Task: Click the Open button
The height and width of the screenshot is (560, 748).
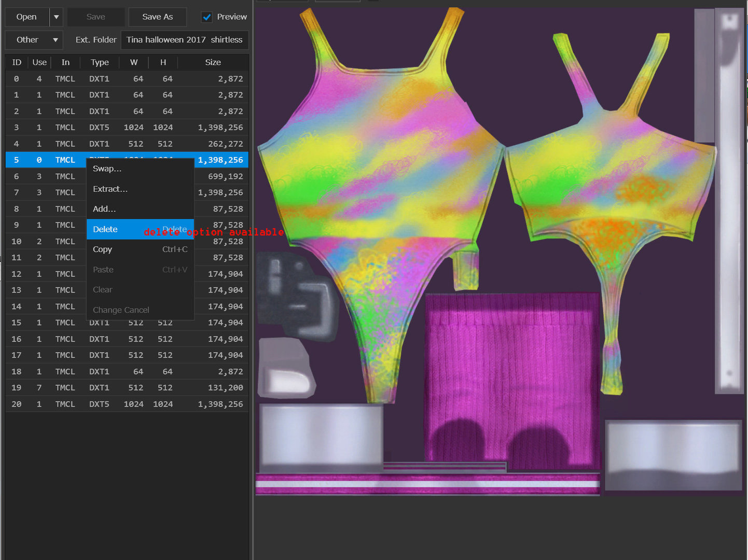Action: [27, 17]
